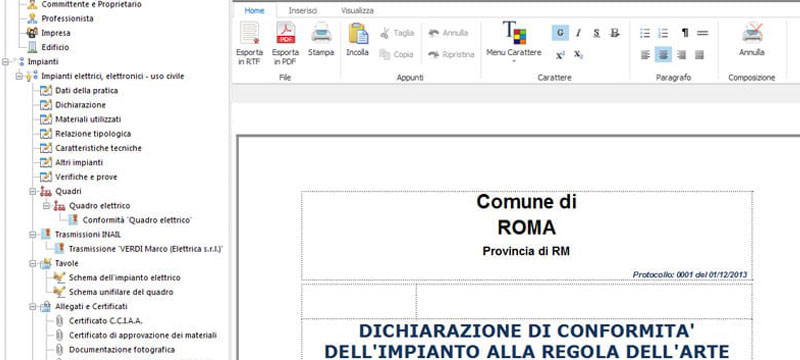Redo with the Ripristina button

(x=452, y=55)
